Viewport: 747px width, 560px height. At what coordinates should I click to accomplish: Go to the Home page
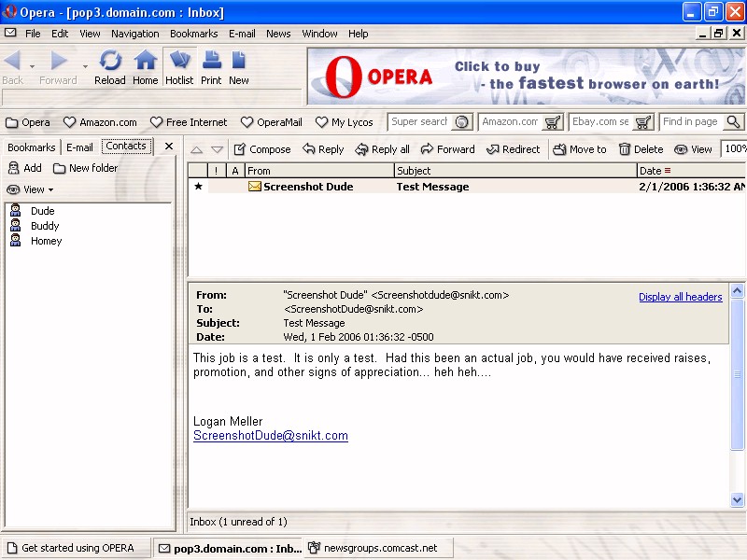[146, 66]
